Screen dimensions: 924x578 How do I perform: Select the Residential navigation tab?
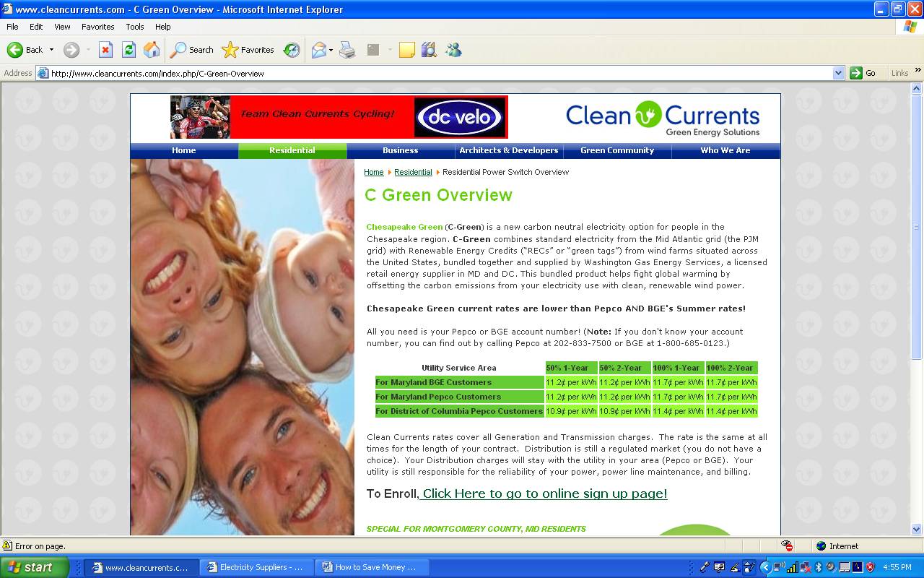(292, 150)
